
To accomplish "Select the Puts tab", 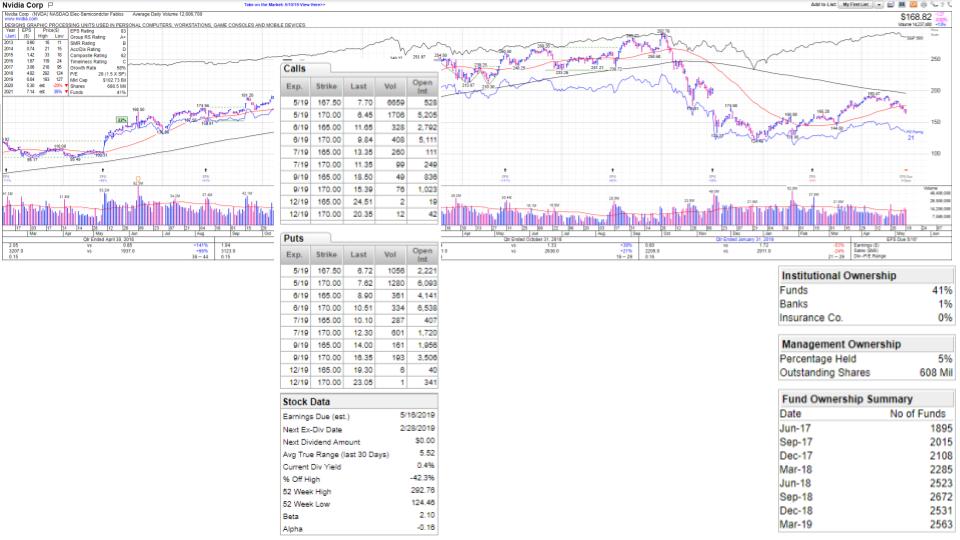I will tap(306, 238).
